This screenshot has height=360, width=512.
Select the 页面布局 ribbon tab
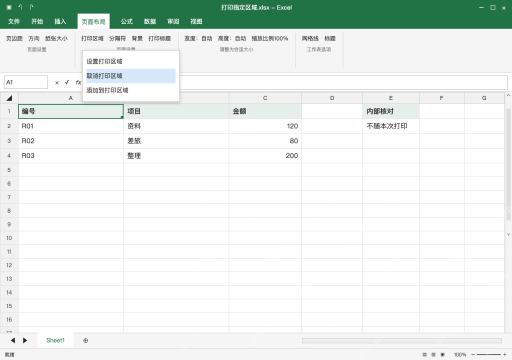(x=93, y=22)
